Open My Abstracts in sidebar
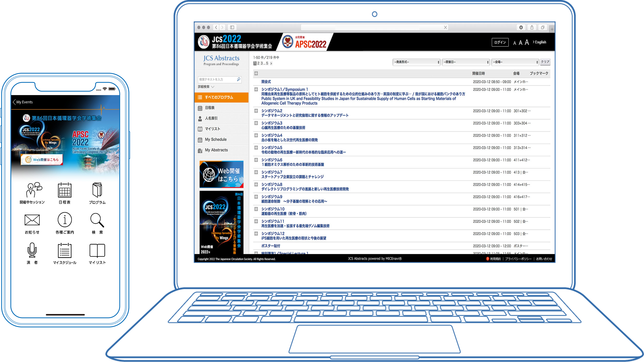The image size is (644, 362). click(222, 150)
